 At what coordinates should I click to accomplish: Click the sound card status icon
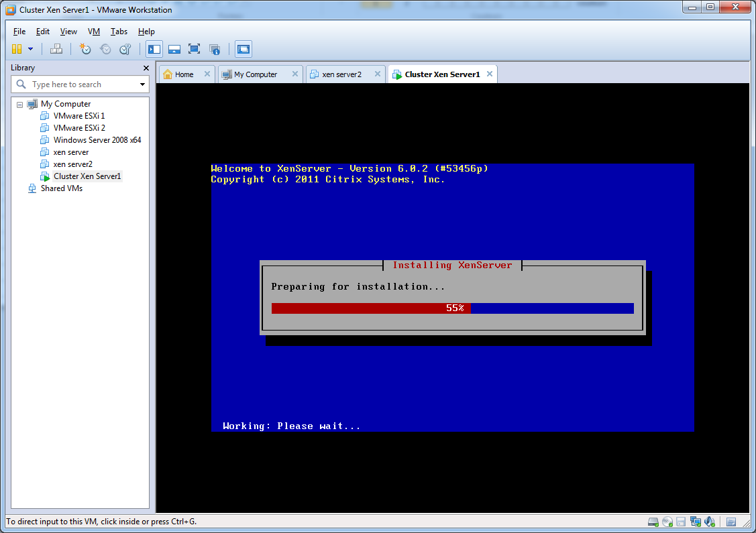(x=710, y=522)
